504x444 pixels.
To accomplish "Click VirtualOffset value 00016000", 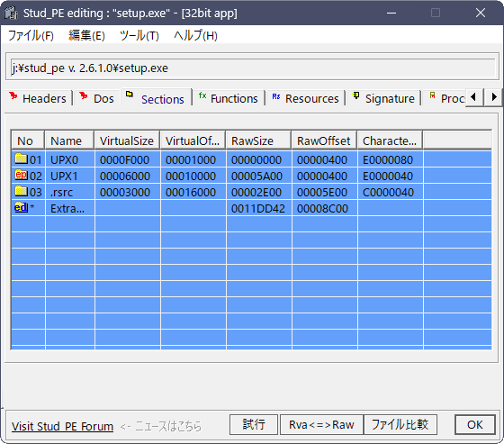I will pos(191,193).
